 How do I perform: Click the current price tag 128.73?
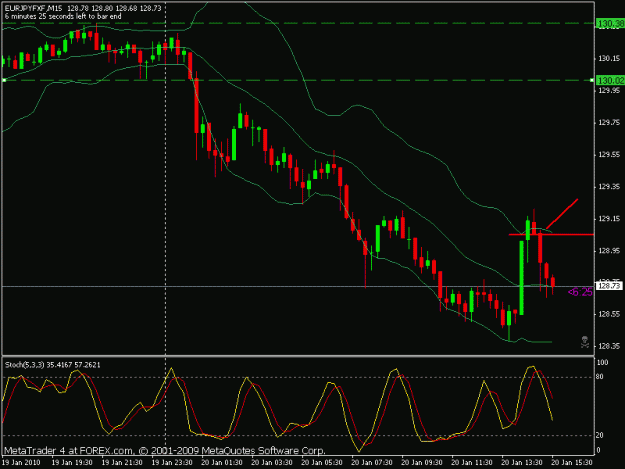click(609, 286)
